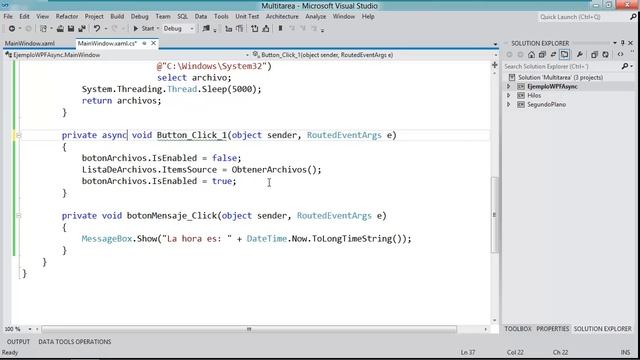Pin the MainWindow.xaml.cs tab
640x360 pixels.
coord(144,43)
